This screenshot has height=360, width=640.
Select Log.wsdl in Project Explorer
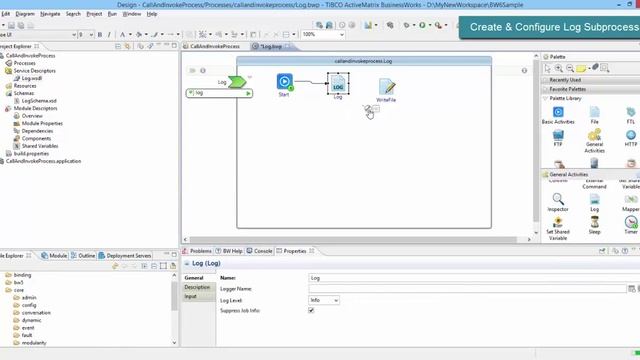coord(29,78)
